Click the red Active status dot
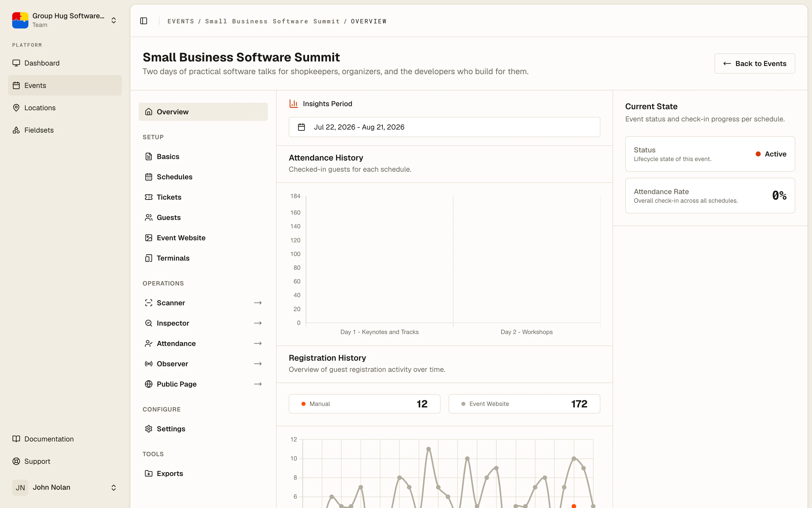This screenshot has width=812, height=508. point(758,154)
